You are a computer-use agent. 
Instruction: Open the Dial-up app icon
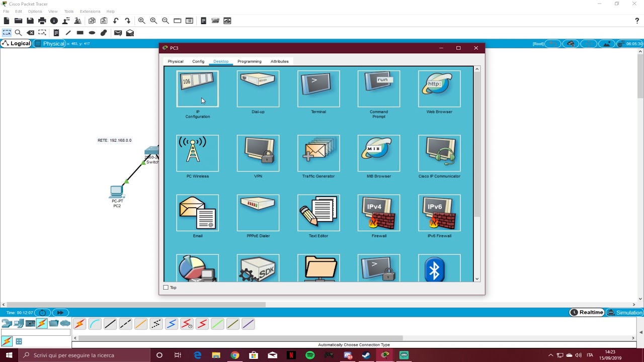click(258, 89)
